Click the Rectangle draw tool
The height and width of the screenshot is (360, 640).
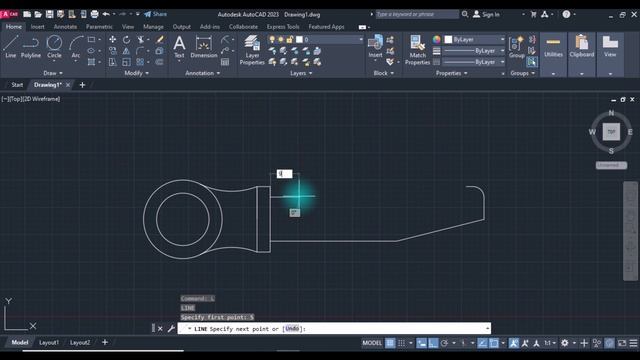point(91,40)
